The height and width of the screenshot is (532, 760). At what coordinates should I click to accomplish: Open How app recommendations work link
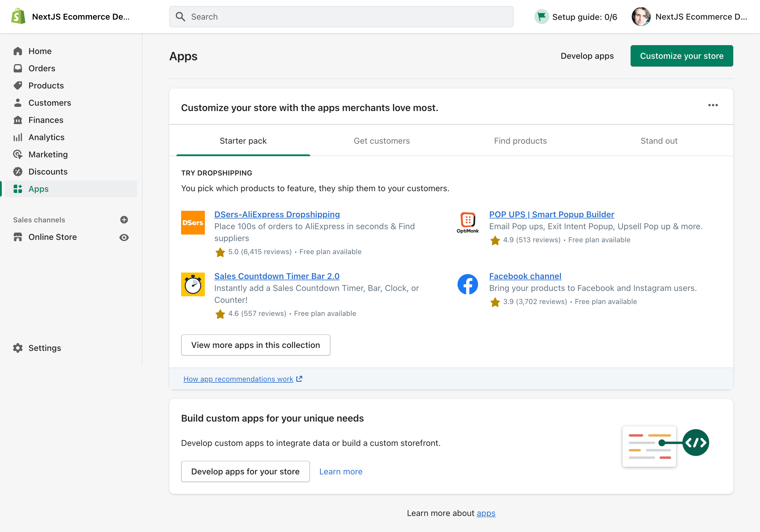[x=238, y=379]
